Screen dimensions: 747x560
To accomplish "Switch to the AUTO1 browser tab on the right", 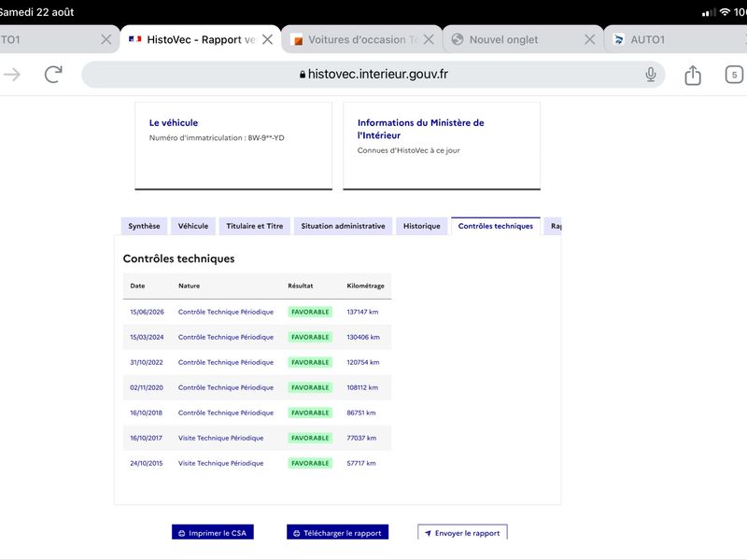I will click(676, 39).
